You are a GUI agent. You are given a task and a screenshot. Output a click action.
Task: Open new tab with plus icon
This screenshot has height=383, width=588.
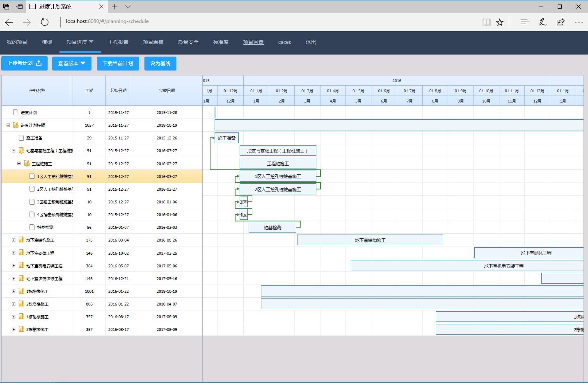point(114,7)
